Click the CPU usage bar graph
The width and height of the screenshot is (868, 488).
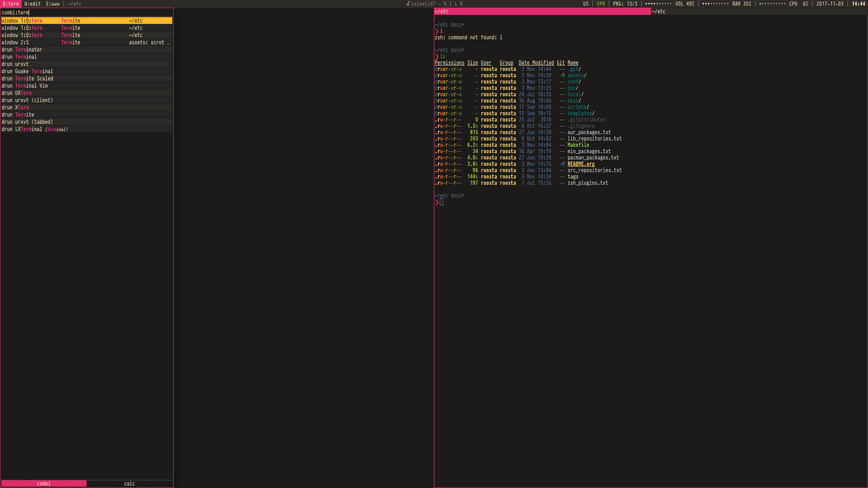(x=772, y=4)
